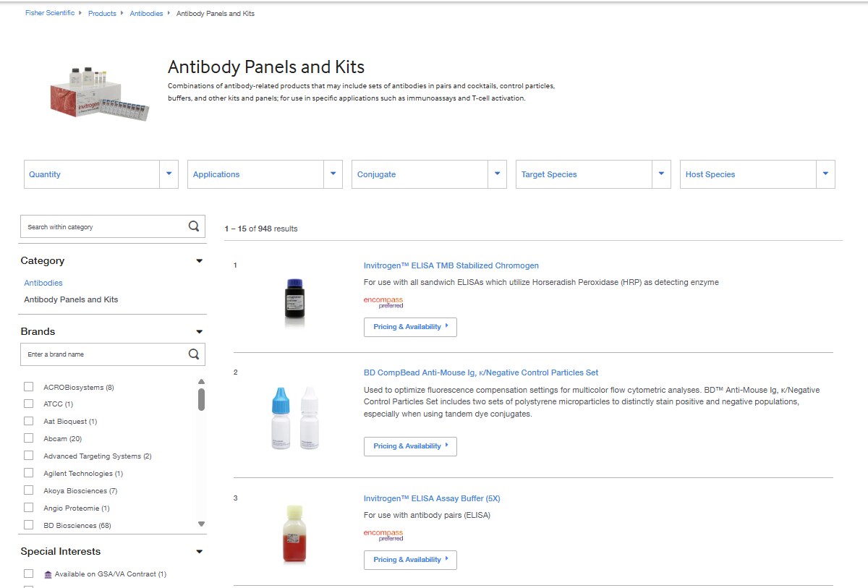This screenshot has height=588, width=868.
Task: Click the up-arrow of the Brands list scrollbar
Action: [202, 381]
